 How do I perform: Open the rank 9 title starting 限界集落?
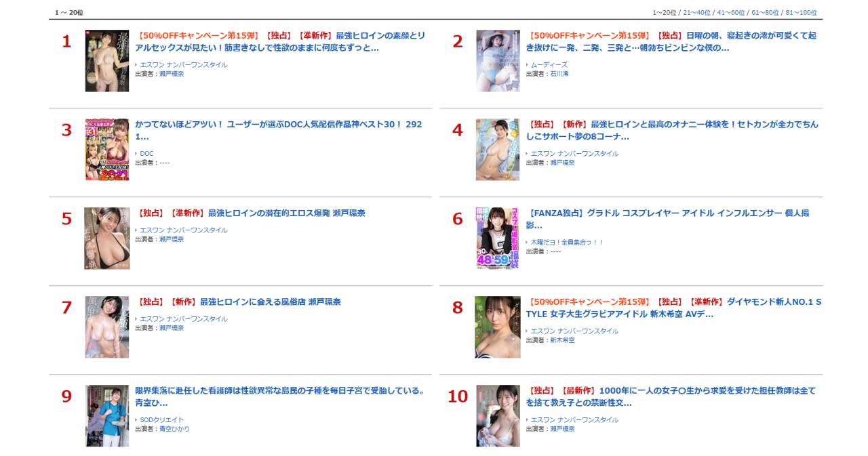tap(280, 396)
